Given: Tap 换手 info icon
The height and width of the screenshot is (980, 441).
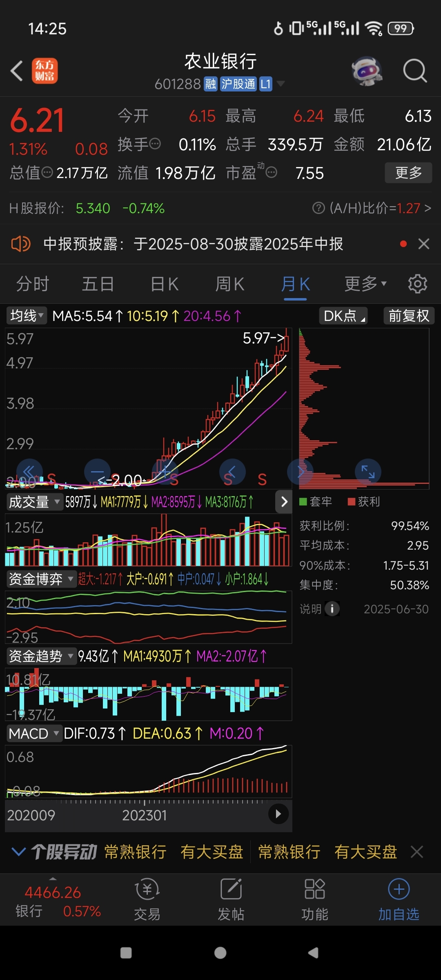Looking at the screenshot, I should pos(155,144).
